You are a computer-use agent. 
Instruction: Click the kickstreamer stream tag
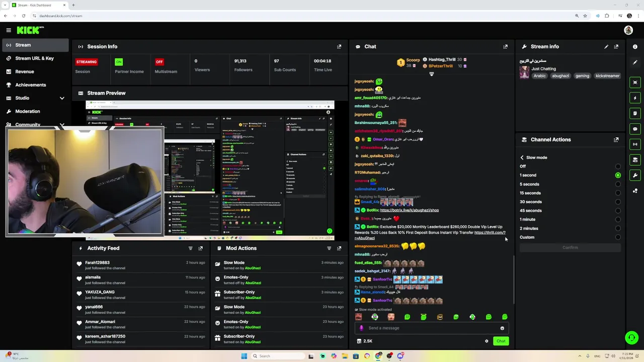607,76
